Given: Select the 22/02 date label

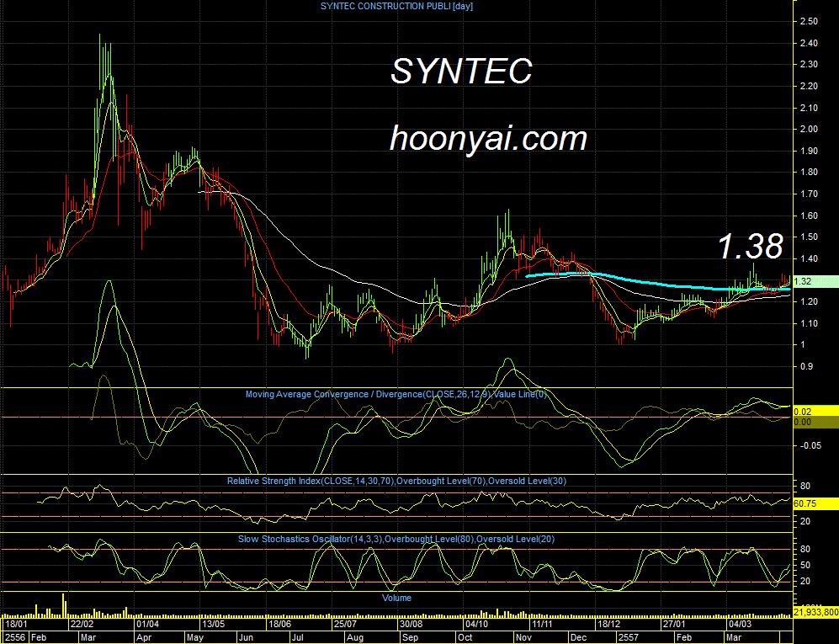Looking at the screenshot, I should [82, 624].
